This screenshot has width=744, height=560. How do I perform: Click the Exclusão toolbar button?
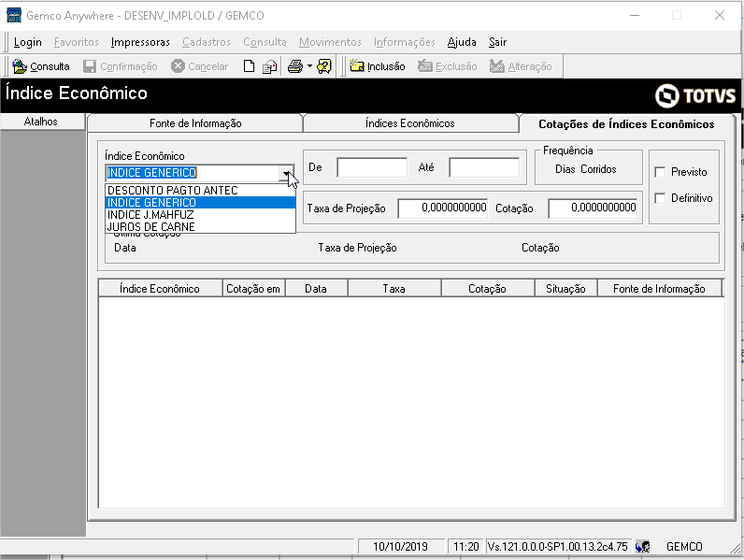[x=448, y=66]
